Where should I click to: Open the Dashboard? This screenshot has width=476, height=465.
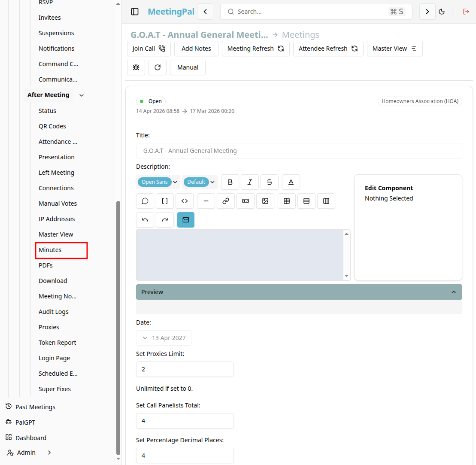pyautogui.click(x=26, y=438)
